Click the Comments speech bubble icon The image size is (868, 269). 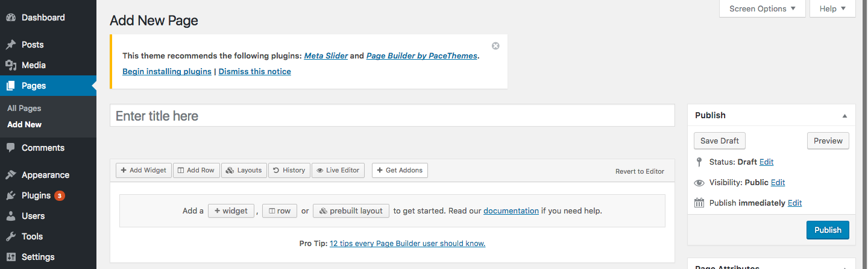coord(11,148)
